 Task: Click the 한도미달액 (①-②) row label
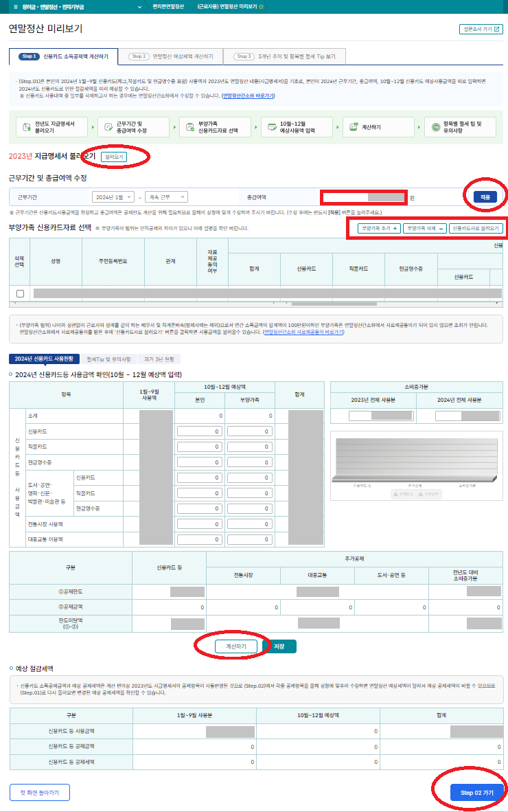(x=70, y=623)
